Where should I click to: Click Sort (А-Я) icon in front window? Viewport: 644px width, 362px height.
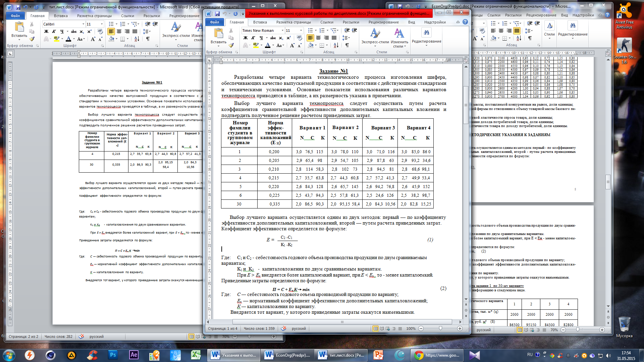(336, 45)
